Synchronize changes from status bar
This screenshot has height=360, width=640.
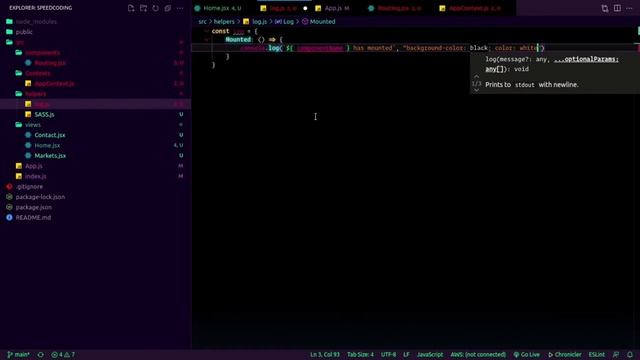coord(41,355)
